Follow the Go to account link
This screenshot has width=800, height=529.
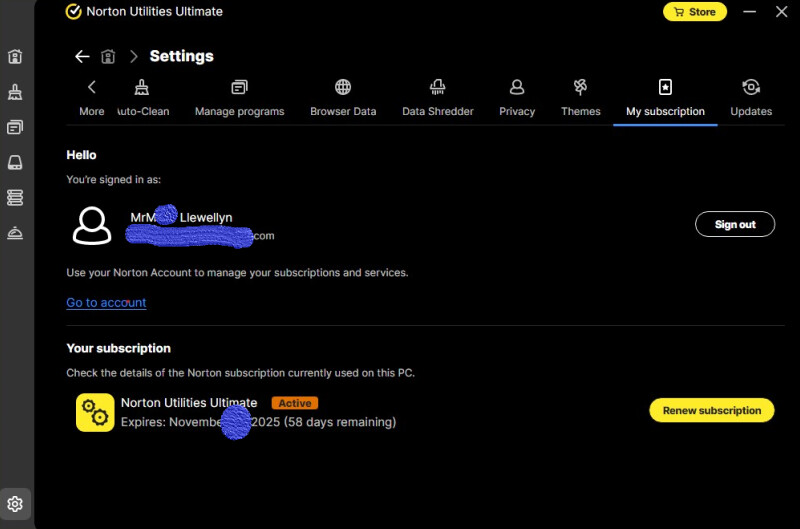tap(106, 303)
